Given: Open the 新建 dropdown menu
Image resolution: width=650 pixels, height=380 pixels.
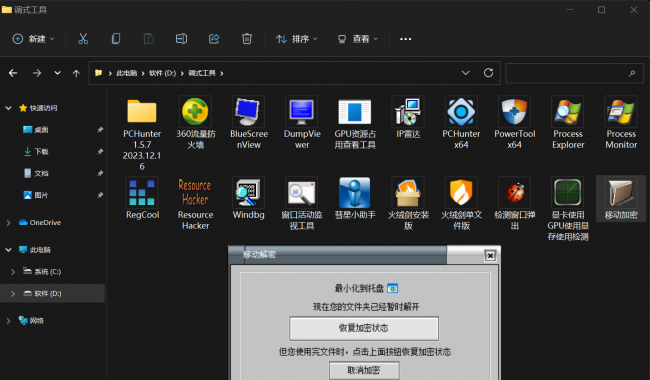Looking at the screenshot, I should click(33, 39).
